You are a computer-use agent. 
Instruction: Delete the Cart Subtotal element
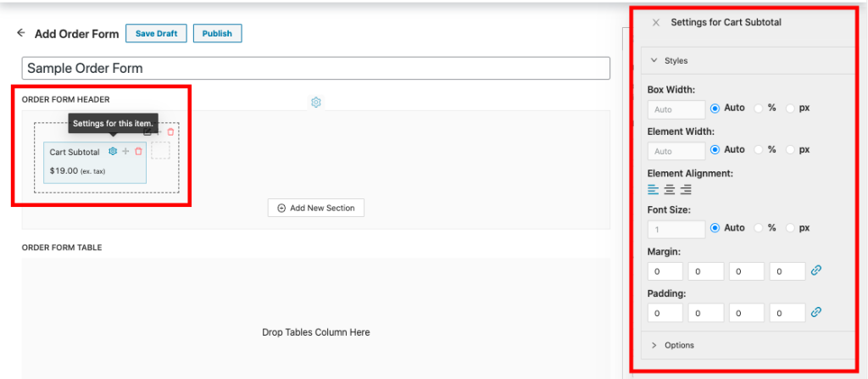coord(139,152)
